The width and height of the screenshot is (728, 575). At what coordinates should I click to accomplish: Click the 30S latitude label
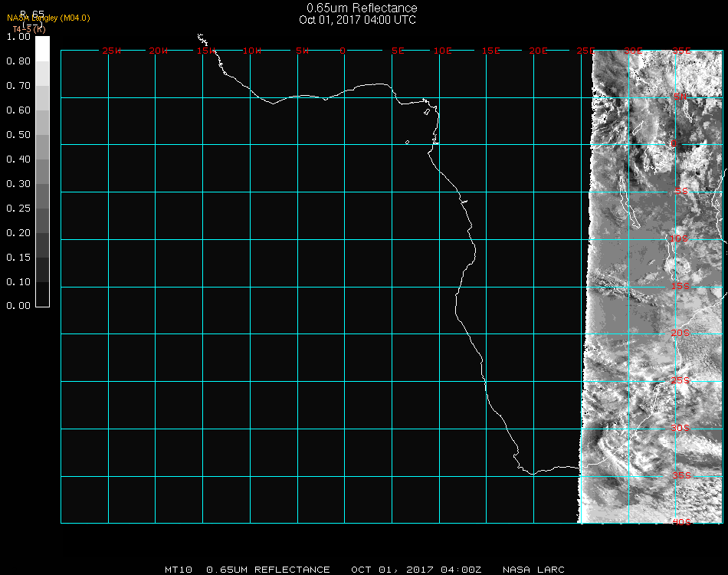pos(680,428)
